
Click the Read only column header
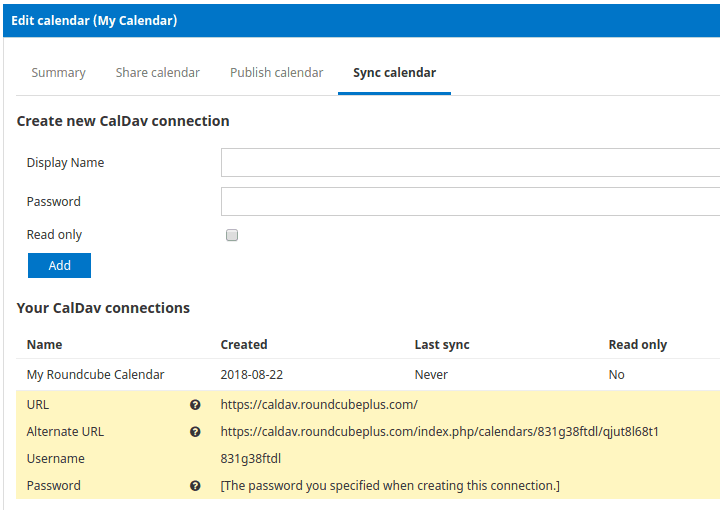pyautogui.click(x=638, y=345)
